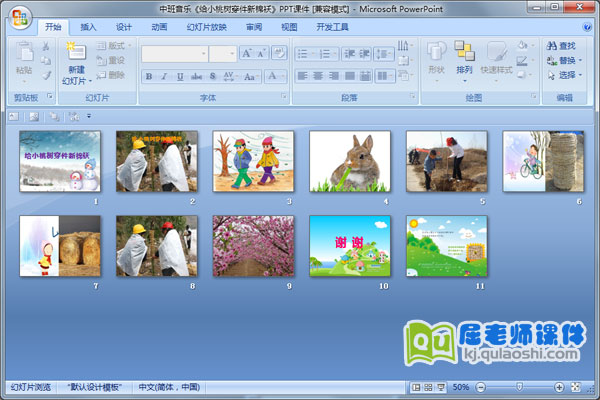600x400 pixels.
Task: Click Fit slide to window icon
Action: 576,387
